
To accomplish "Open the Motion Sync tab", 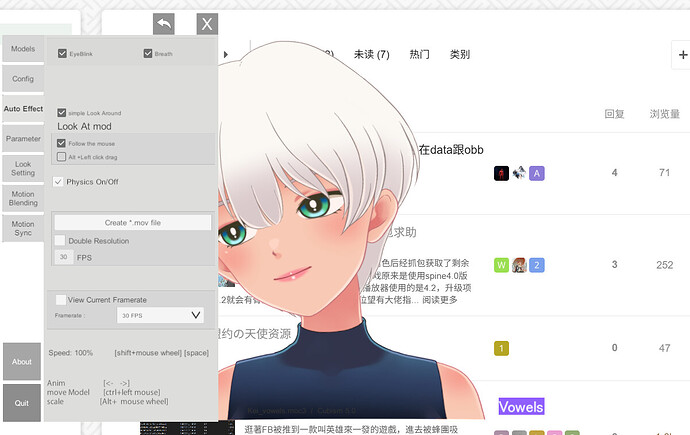I will click(23, 228).
